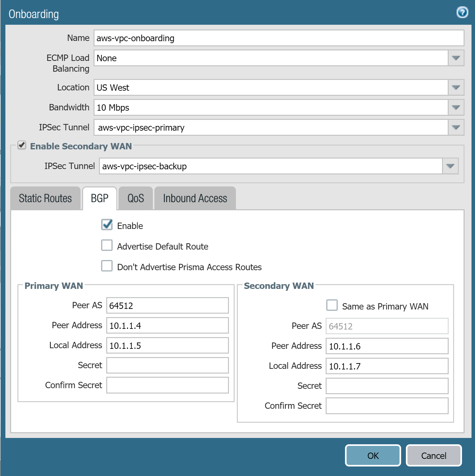Go to the Inbound Access tab
475x476 pixels.
pyautogui.click(x=195, y=199)
